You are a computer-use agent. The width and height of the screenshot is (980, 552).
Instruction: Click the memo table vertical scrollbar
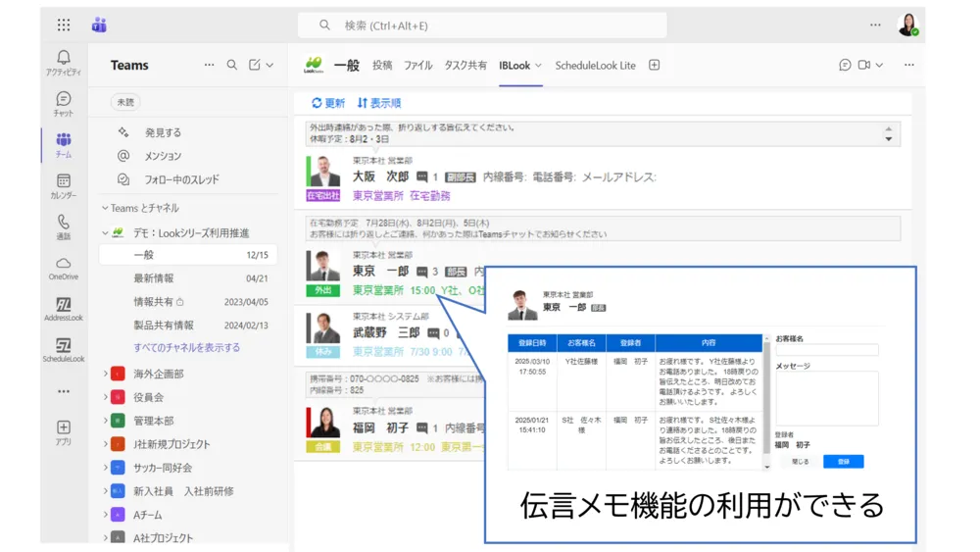pyautogui.click(x=767, y=402)
